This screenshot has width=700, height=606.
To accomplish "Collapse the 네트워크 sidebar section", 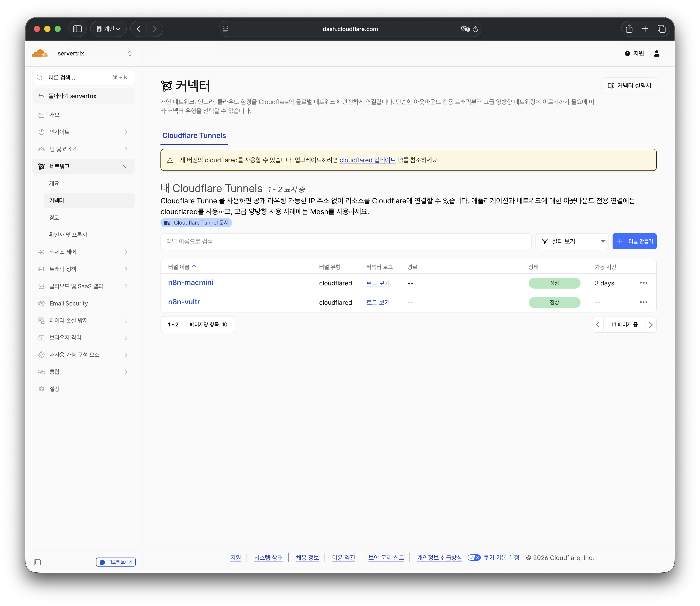I will [83, 166].
